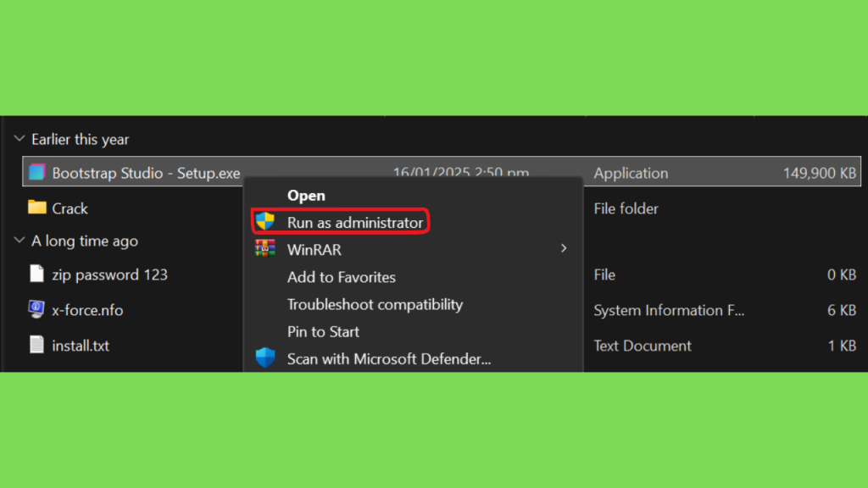Screen dimensions: 868x488
Task: Click the Earlier this year group label
Action: (x=81, y=140)
